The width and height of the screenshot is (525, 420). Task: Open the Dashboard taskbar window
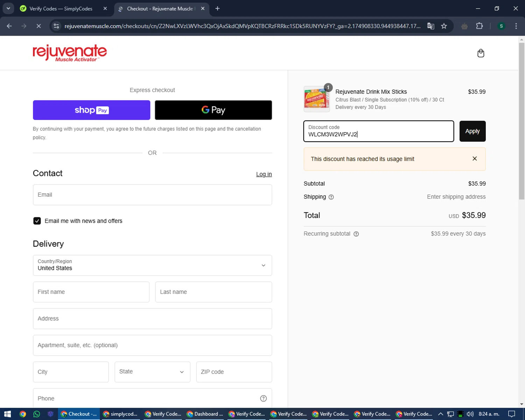(x=205, y=414)
